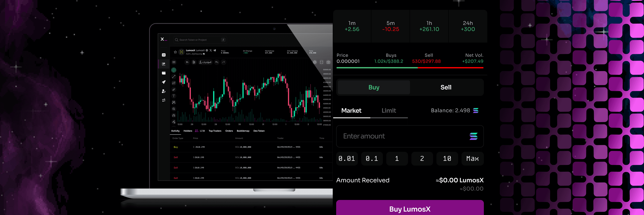Open the wallet from the sidebar
The width and height of the screenshot is (644, 215).
164,73
